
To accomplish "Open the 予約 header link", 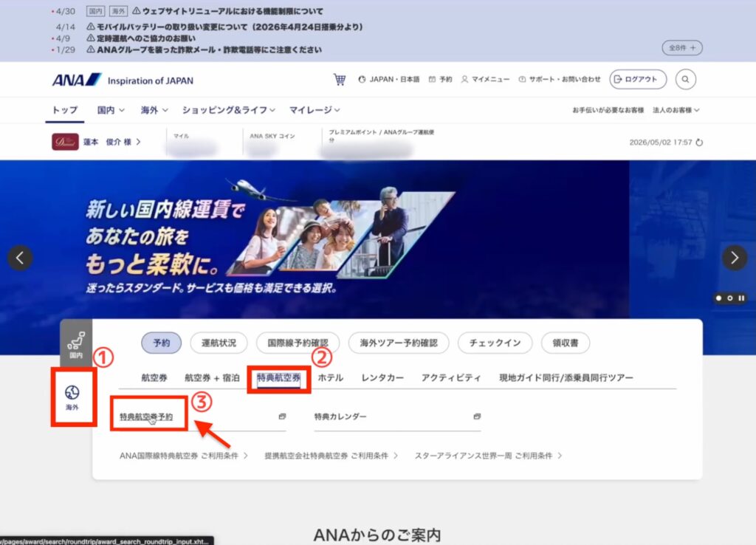I will click(441, 80).
